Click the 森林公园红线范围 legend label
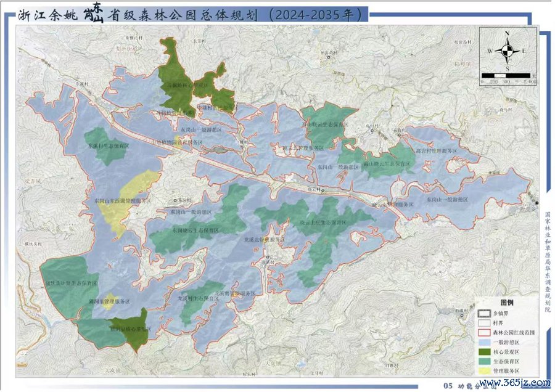555x392 pixels. [x=514, y=333]
